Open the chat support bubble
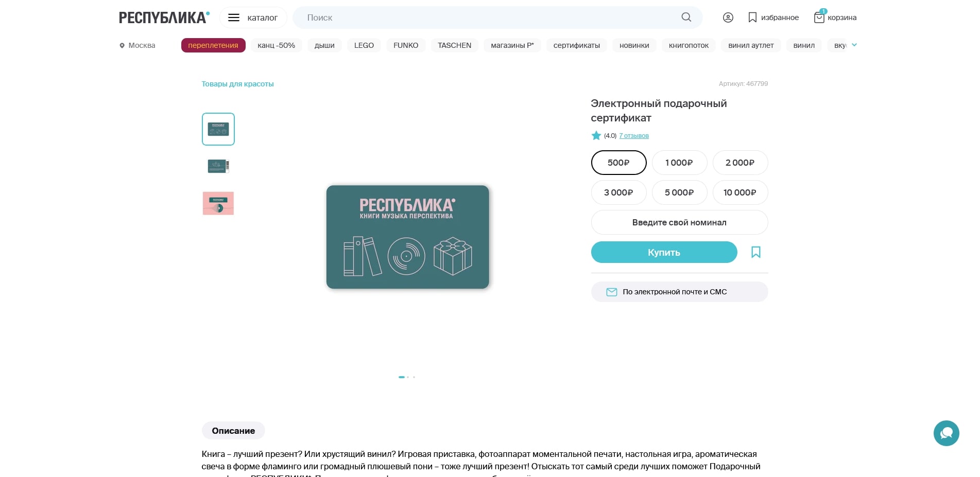This screenshot has height=477, width=980. click(946, 433)
